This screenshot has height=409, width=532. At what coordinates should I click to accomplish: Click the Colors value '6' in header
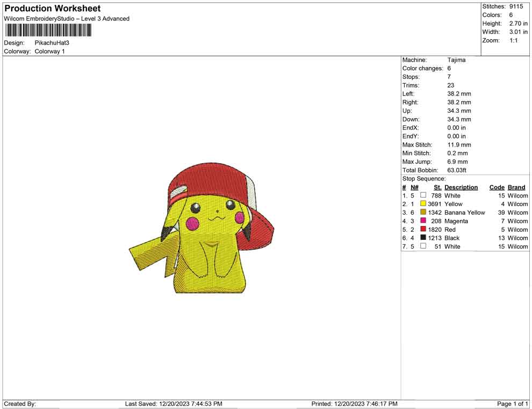(511, 15)
